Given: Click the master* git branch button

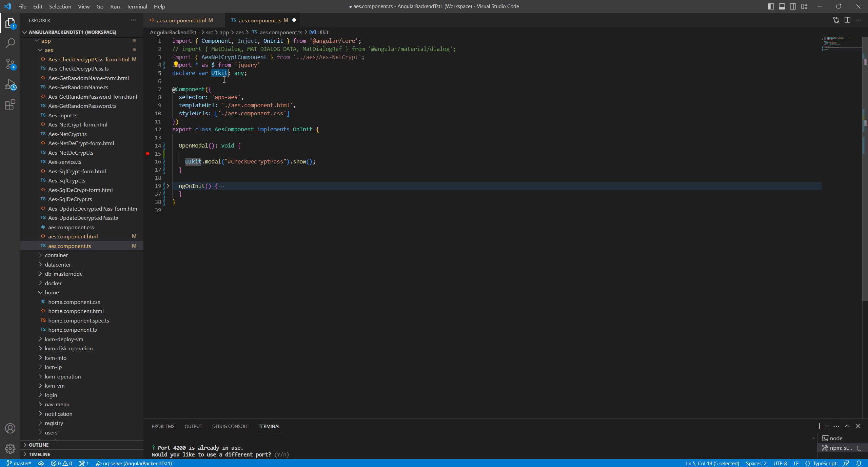Looking at the screenshot, I should click(x=19, y=463).
